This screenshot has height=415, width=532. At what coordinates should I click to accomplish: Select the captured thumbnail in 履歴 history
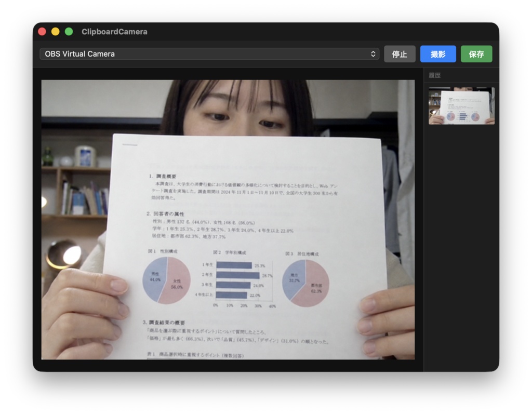click(461, 106)
